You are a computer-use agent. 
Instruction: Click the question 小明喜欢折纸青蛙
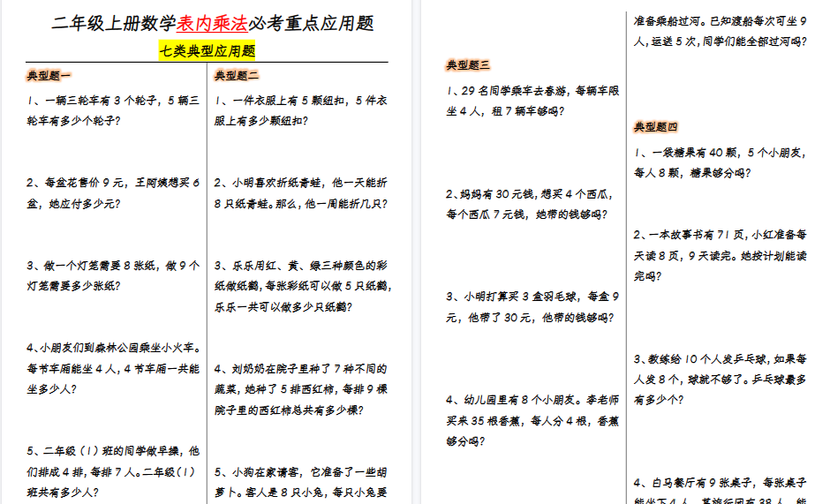[x=301, y=193]
